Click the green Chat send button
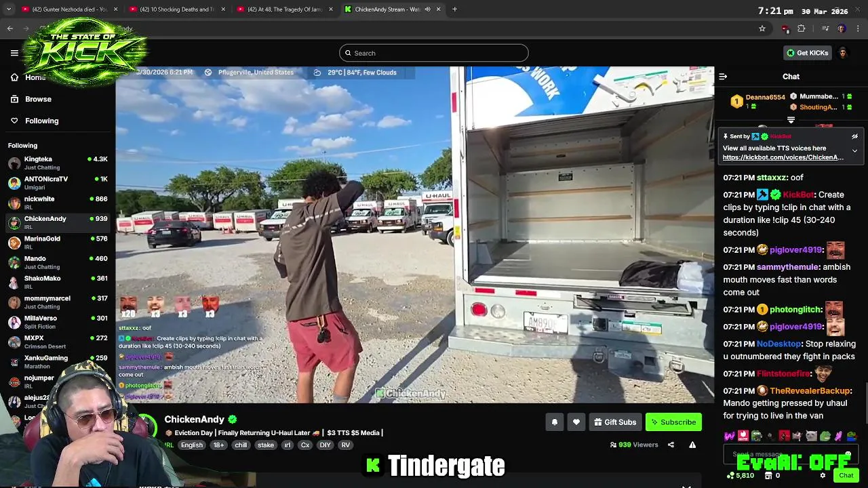Image resolution: width=868 pixels, height=488 pixels. 846,476
